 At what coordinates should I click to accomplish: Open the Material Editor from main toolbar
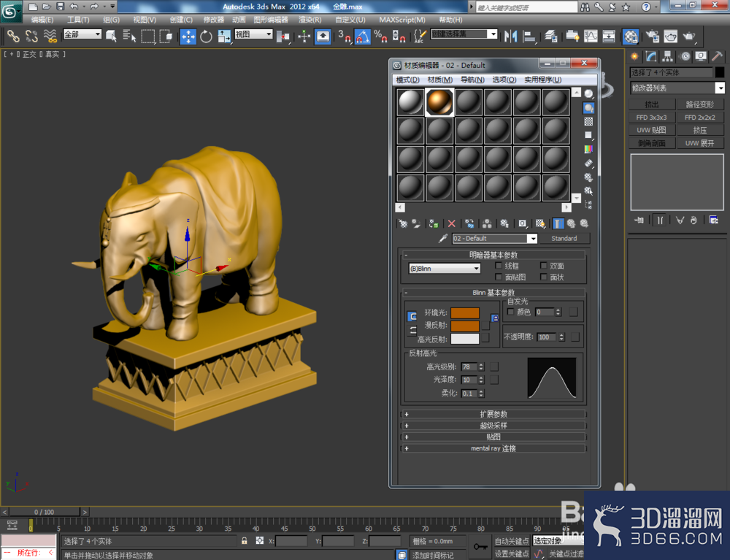click(631, 37)
